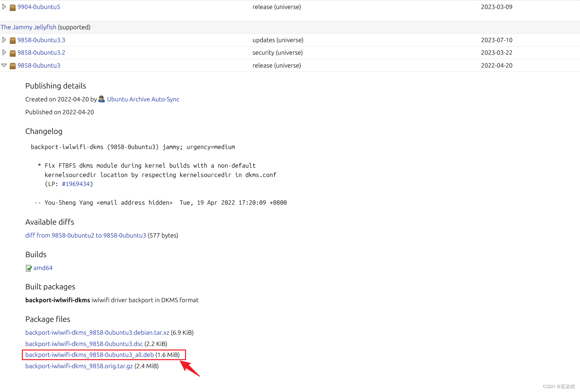The width and height of the screenshot is (580, 392).
Task: Click the 'Publishing details' heading
Action: tap(56, 86)
